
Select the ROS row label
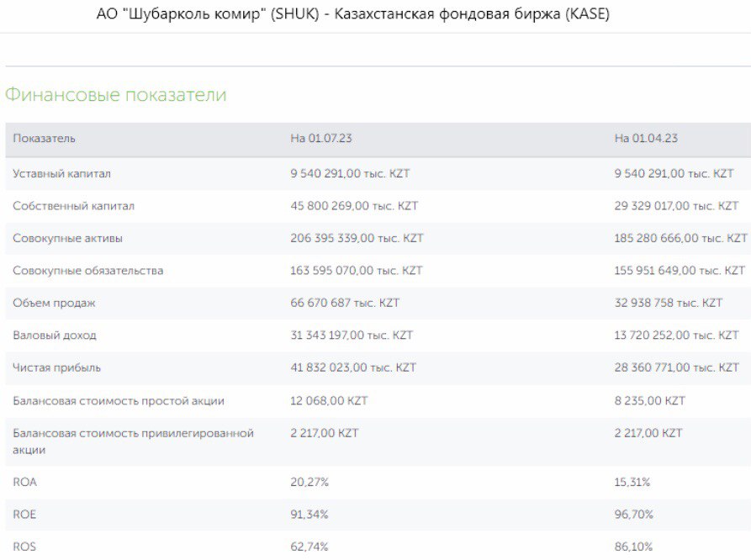click(x=24, y=547)
